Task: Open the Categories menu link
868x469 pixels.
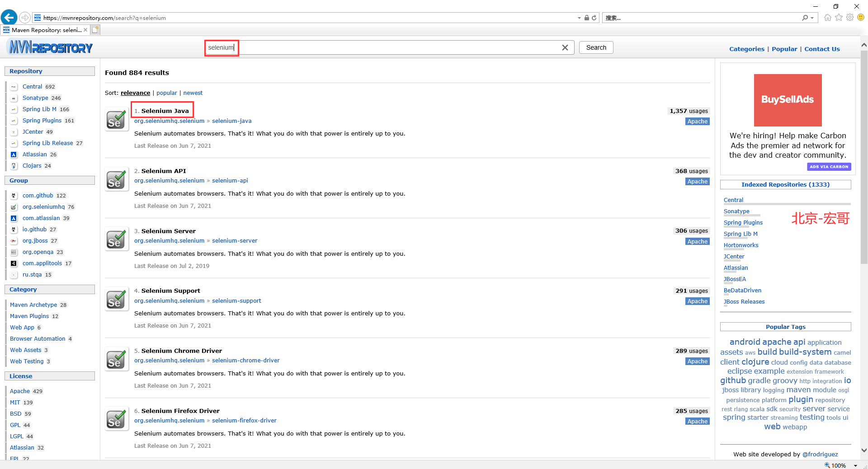Action: coord(746,49)
